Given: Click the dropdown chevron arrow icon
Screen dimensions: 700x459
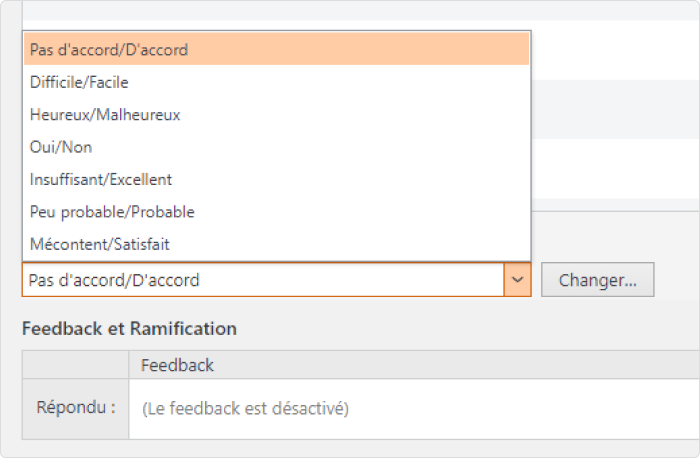Looking at the screenshot, I should (517, 280).
